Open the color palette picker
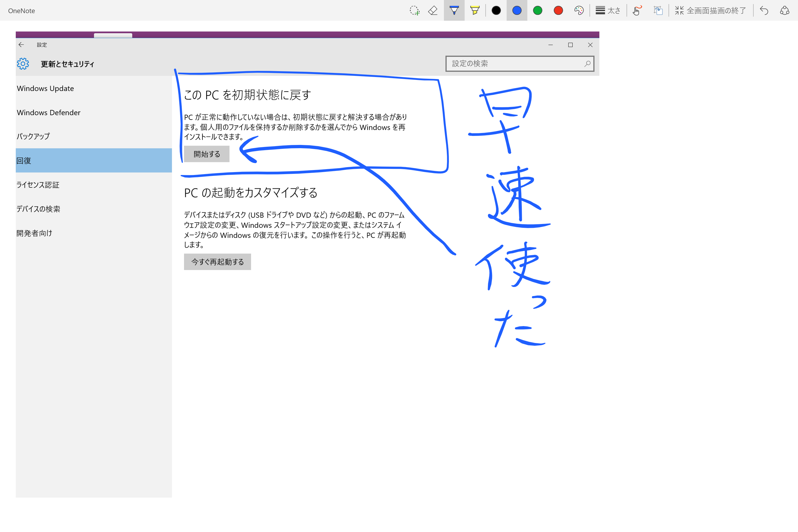Image resolution: width=798 pixels, height=532 pixels. (579, 10)
